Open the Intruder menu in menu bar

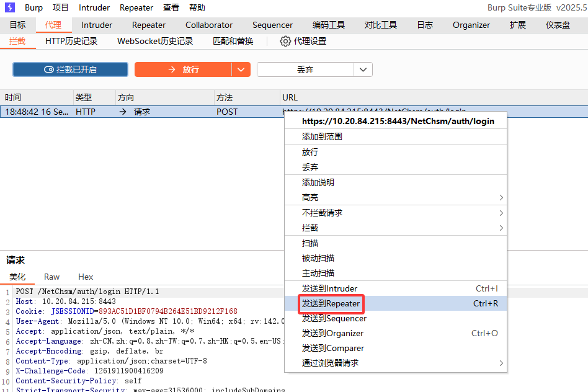tap(94, 7)
